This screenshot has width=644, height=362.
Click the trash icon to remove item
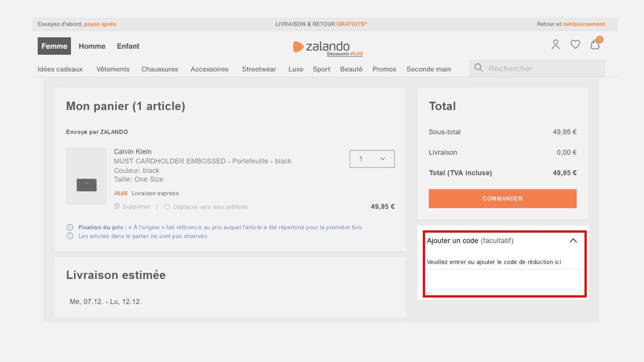coord(117,206)
